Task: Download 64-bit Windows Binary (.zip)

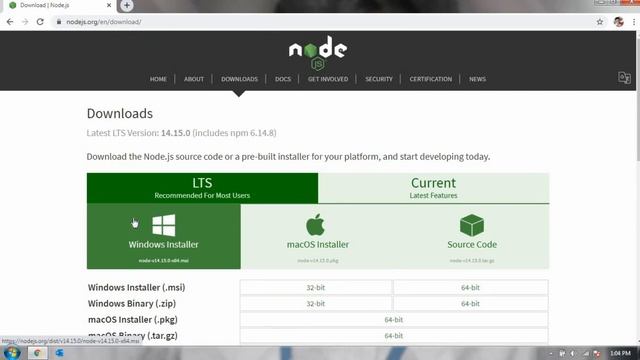Action: pyautogui.click(x=470, y=304)
